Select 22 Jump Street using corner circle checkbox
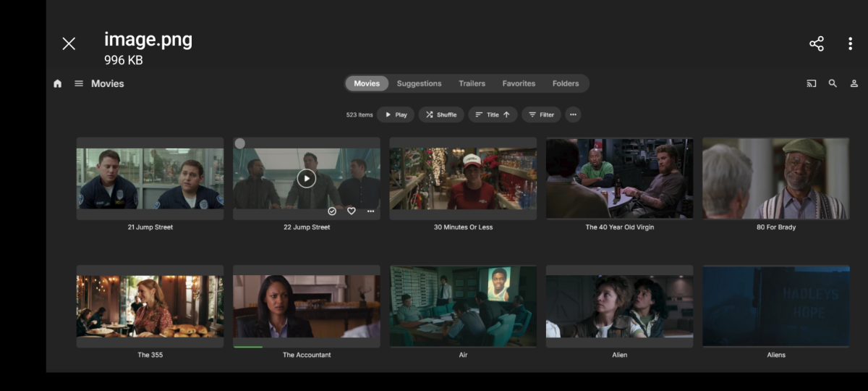 pos(240,143)
